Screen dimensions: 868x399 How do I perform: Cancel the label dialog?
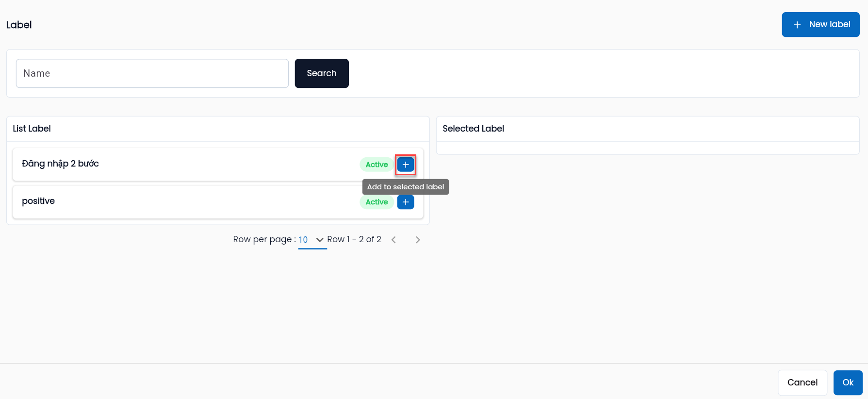[802, 382]
